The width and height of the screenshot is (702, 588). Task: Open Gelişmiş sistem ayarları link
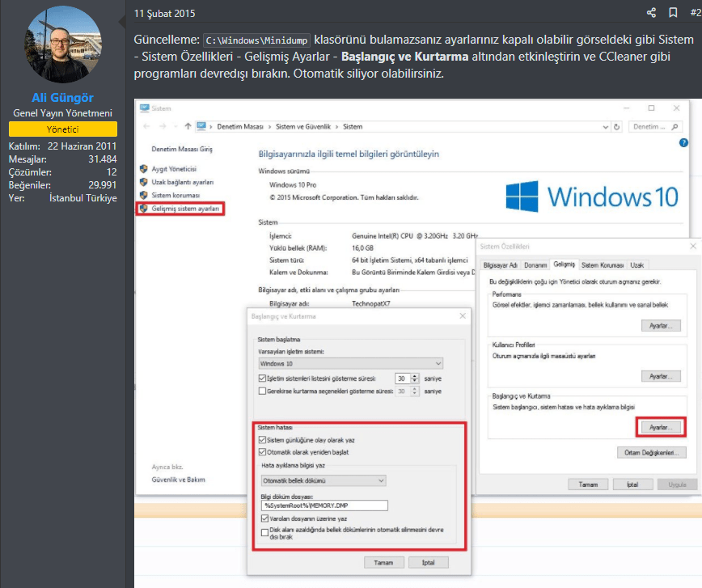point(185,209)
